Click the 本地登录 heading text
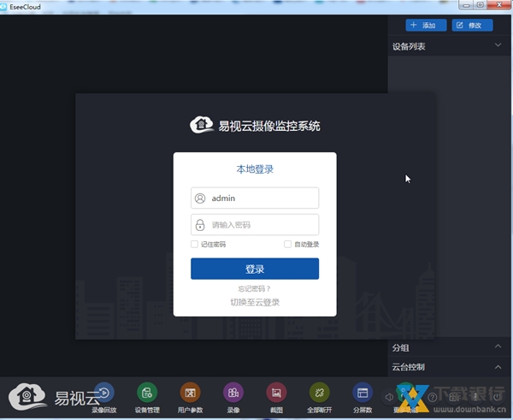The width and height of the screenshot is (513, 420). point(255,169)
